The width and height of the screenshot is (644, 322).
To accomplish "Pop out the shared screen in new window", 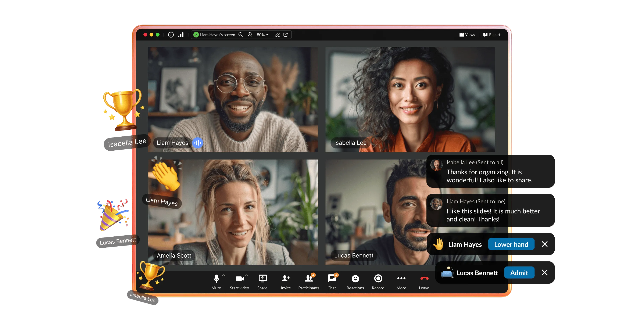I will click(286, 35).
